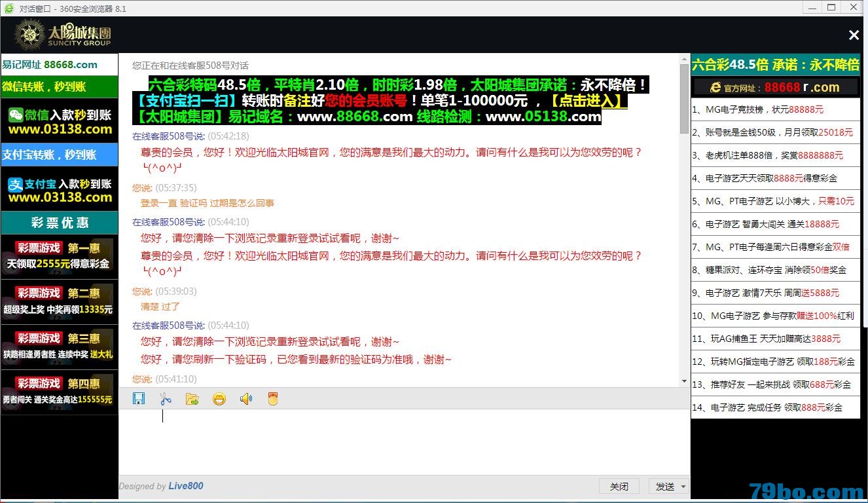Screen dimensions: 868x503
Task: Open the send file folder icon
Action: pos(192,398)
